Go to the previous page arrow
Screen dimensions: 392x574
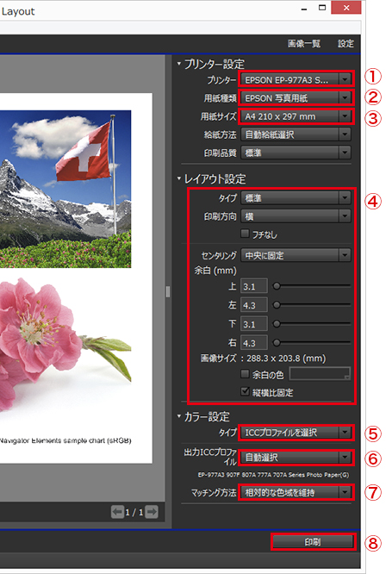click(x=117, y=511)
